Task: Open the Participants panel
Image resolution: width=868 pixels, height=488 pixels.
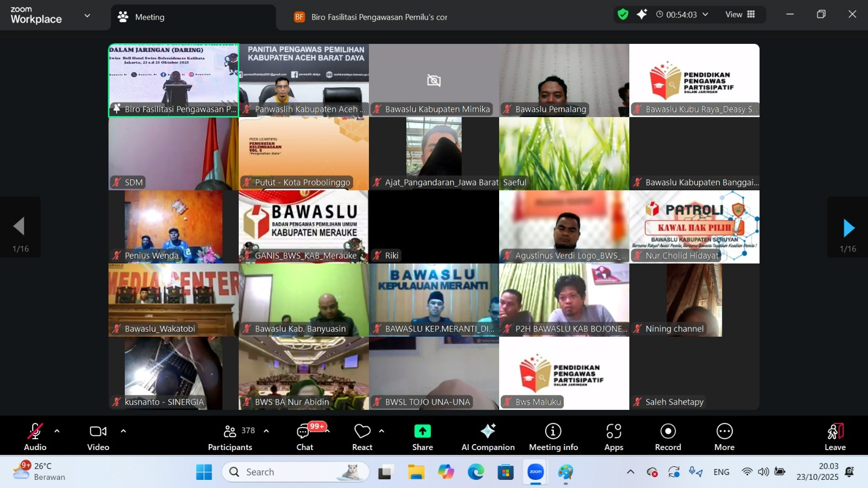Action: point(231,436)
